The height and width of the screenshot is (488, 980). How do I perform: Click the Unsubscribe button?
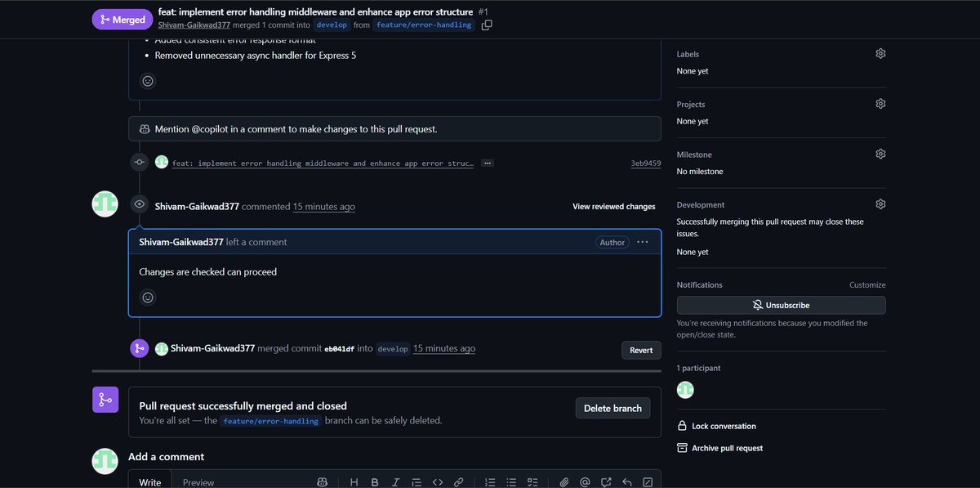click(782, 305)
